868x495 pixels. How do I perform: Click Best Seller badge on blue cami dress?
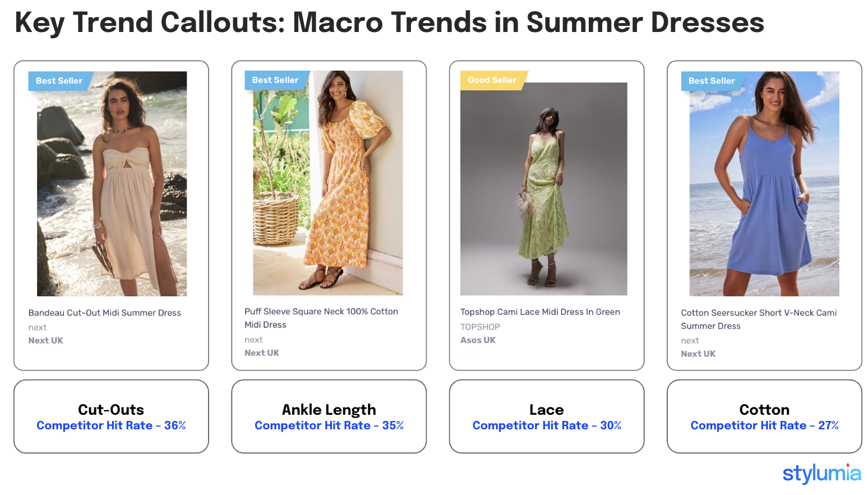click(x=711, y=81)
